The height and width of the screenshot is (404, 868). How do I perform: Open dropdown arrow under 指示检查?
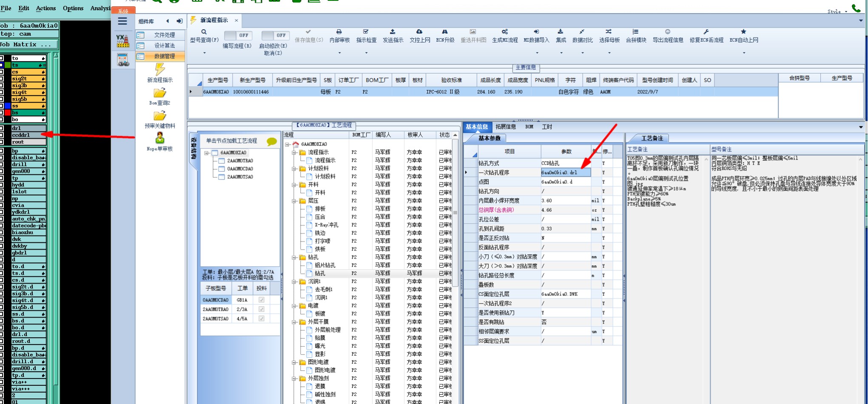[366, 53]
